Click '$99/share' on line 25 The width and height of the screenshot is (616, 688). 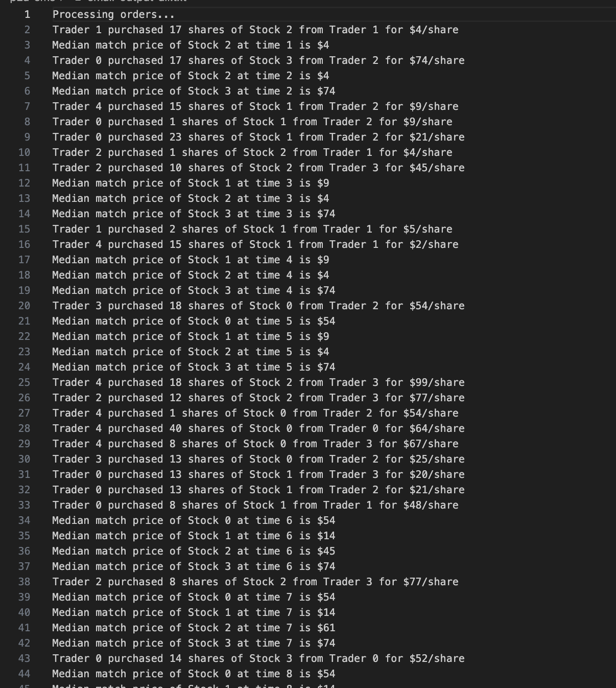(437, 382)
